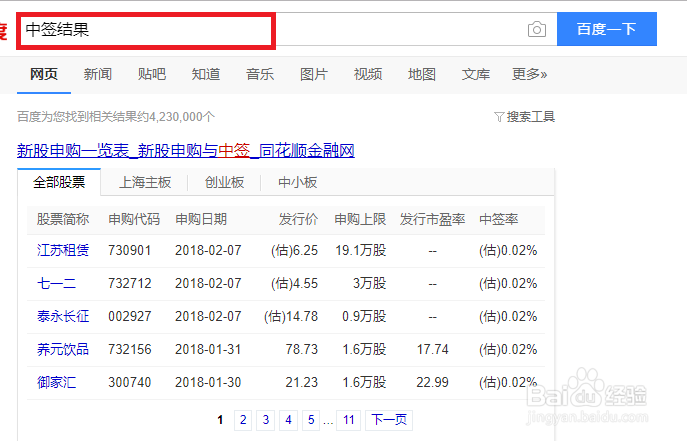
Task: Go to results page 5
Action: coord(311,420)
